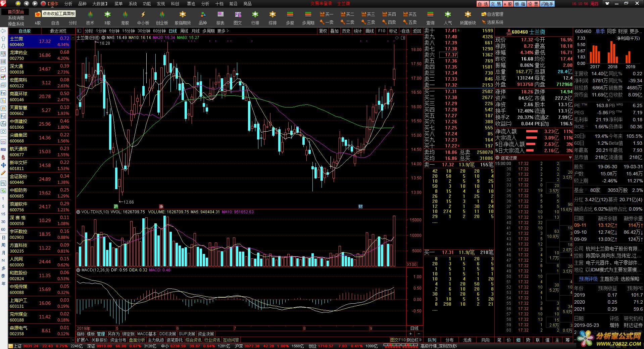Click the magenta MA20 legend label
Screen dimensions: 644x349
click(164, 38)
